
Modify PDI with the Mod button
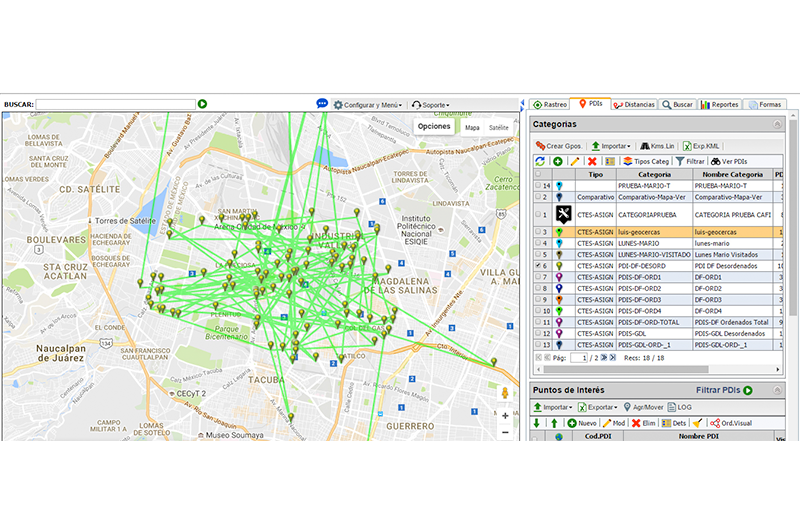614,423
